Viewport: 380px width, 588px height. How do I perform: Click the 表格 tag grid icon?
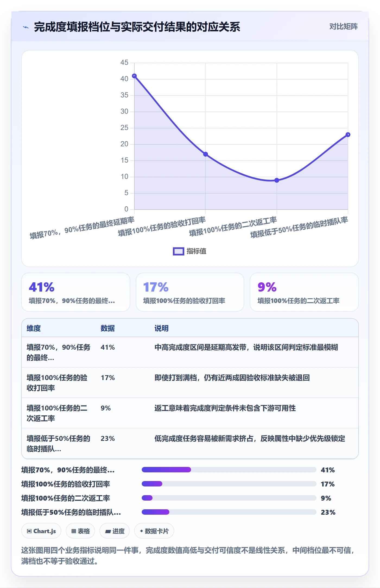point(74,531)
